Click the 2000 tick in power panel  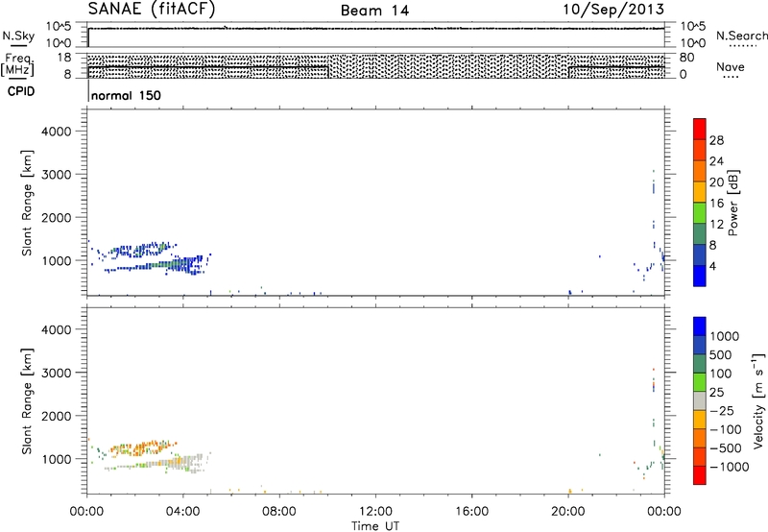[57, 217]
